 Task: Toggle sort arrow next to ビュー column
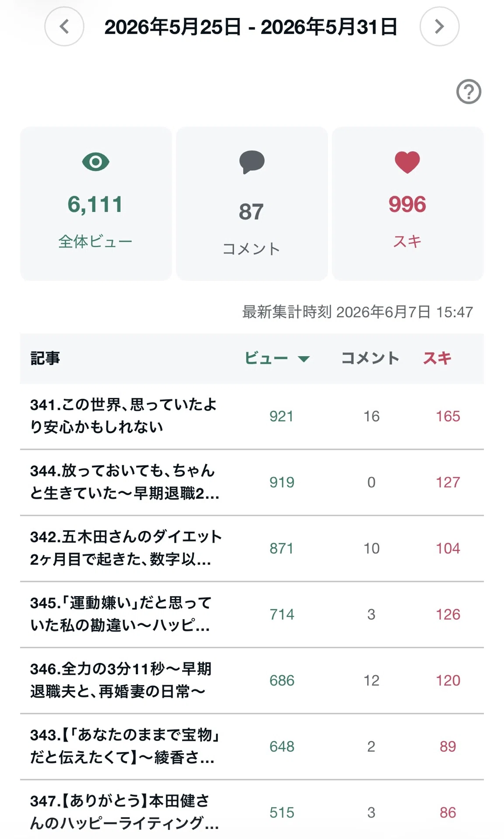pyautogui.click(x=304, y=359)
